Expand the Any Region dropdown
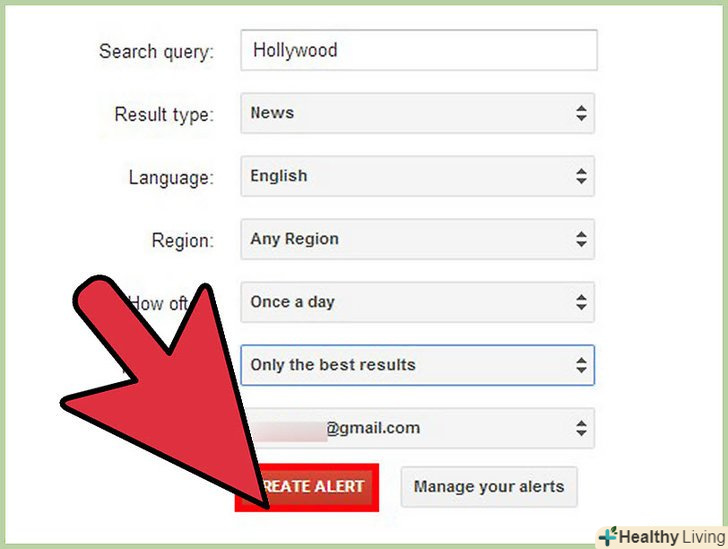728x549 pixels. (417, 239)
